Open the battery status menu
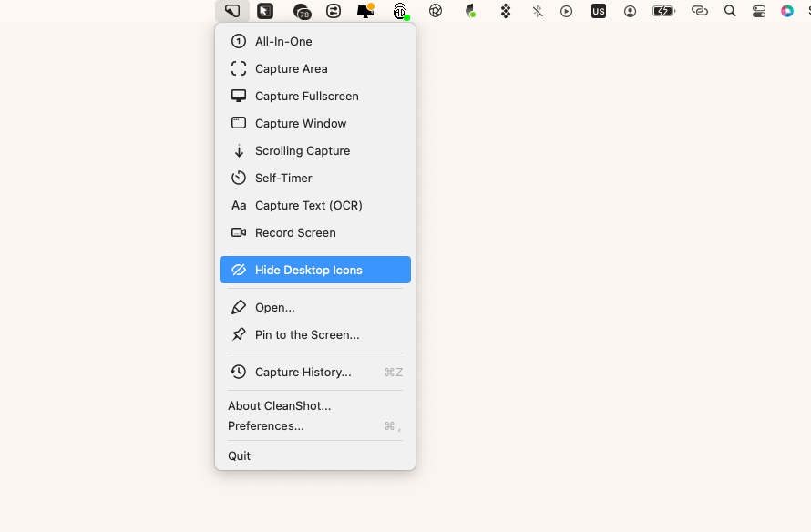The height and width of the screenshot is (532, 811). (662, 11)
